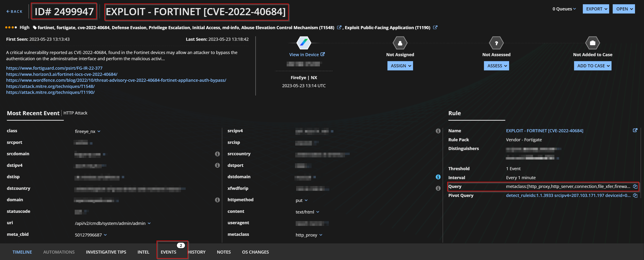Click the blue info icon for dstdomain

[x=438, y=177]
